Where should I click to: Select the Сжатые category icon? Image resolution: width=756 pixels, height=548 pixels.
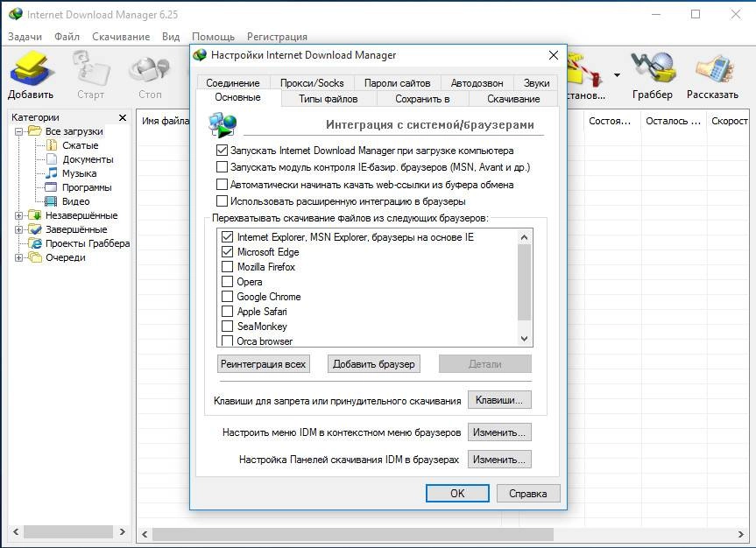click(x=51, y=145)
